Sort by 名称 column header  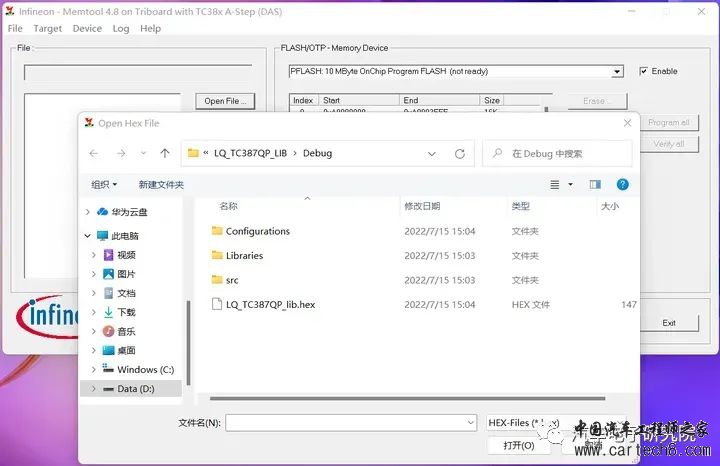click(228, 206)
